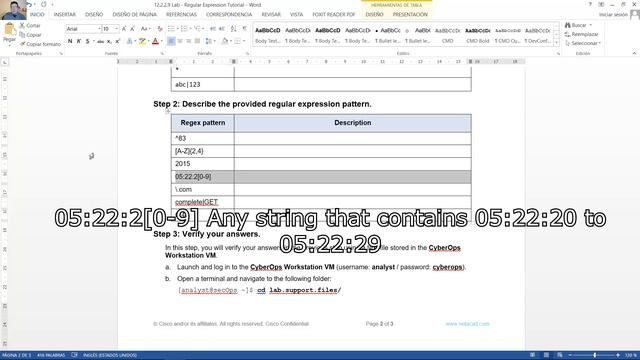The image size is (640, 360).
Task: Zoom out with the minus button
Action: (570, 355)
